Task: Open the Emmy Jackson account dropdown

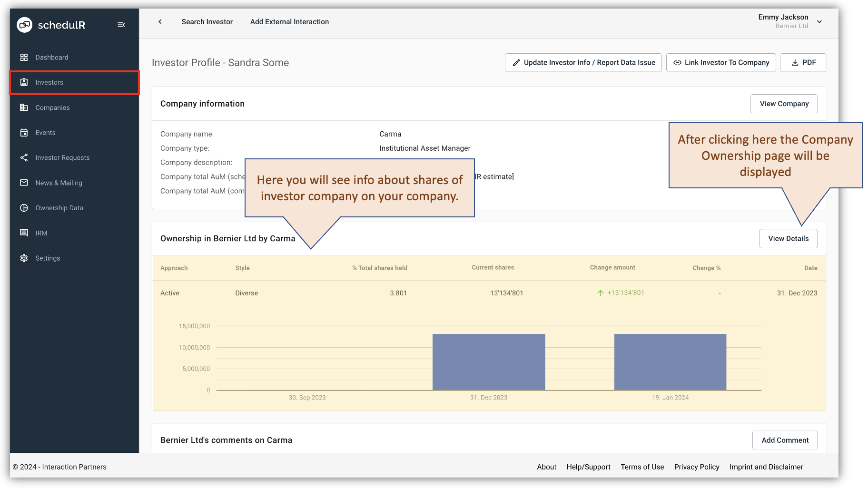Action: (819, 21)
